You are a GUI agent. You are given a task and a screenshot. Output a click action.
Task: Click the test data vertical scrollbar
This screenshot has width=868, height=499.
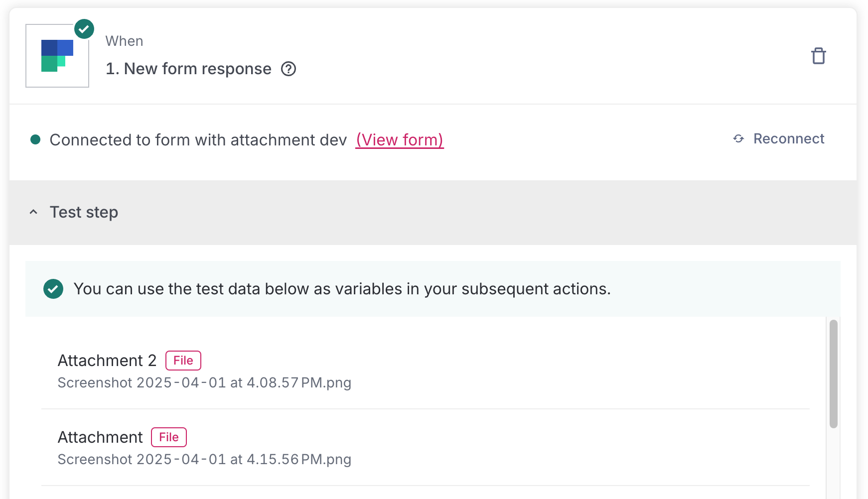[x=833, y=374]
